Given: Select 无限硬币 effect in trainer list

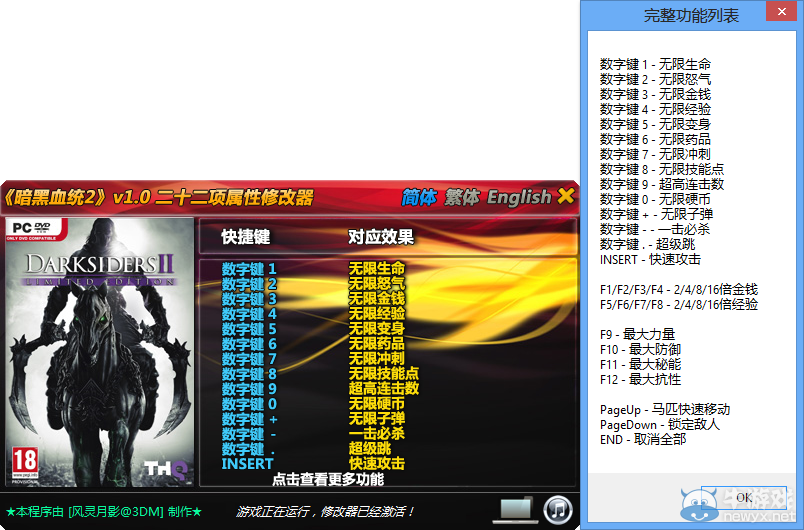Looking at the screenshot, I should click(377, 403).
